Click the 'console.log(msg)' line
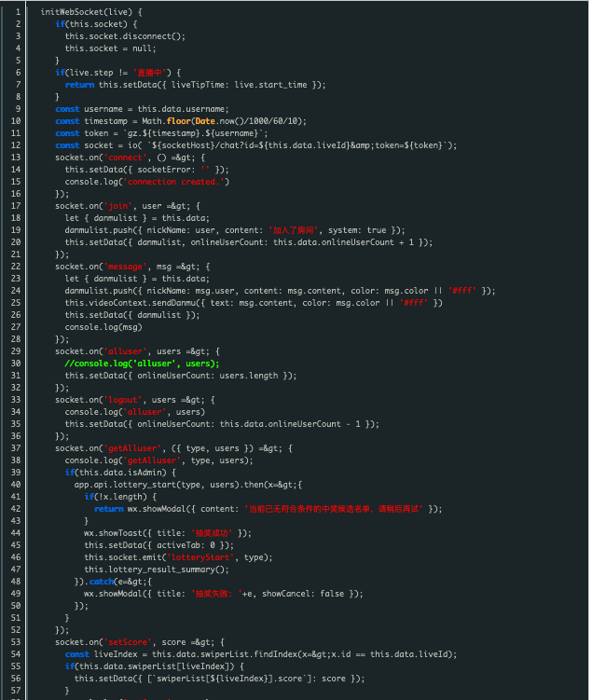 pyautogui.click(x=103, y=327)
